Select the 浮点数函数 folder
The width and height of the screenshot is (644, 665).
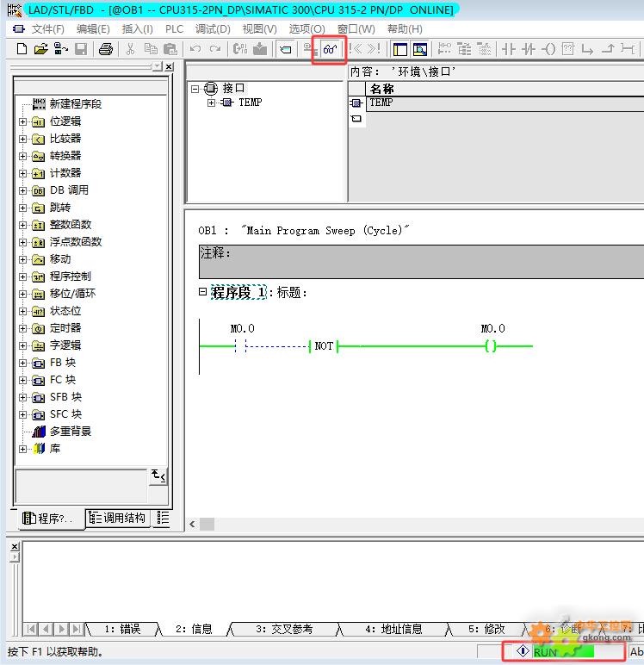(76, 242)
